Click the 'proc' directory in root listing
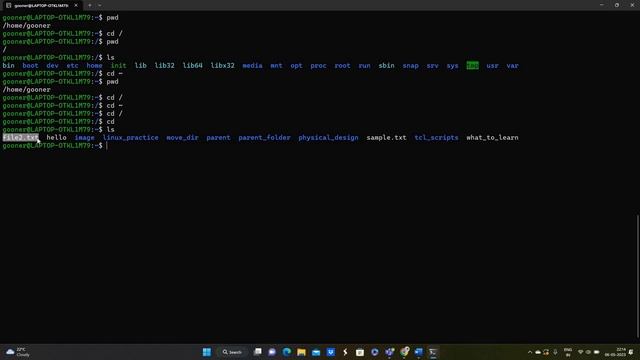The height and width of the screenshot is (360, 640). click(x=318, y=66)
